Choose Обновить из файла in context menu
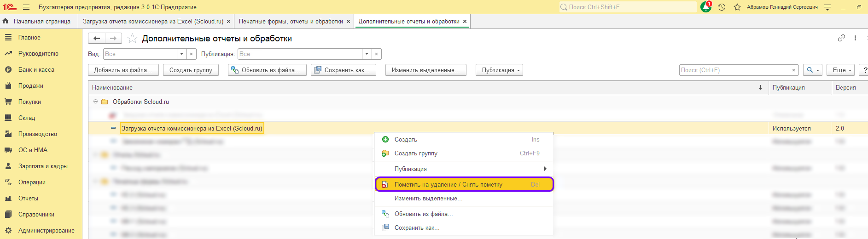 coord(464,214)
